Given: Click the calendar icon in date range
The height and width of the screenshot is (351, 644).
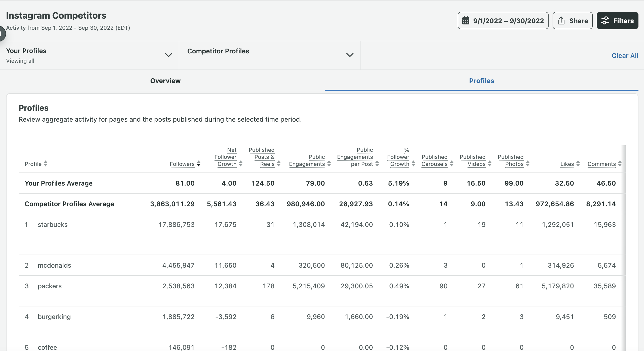Looking at the screenshot, I should [x=466, y=21].
